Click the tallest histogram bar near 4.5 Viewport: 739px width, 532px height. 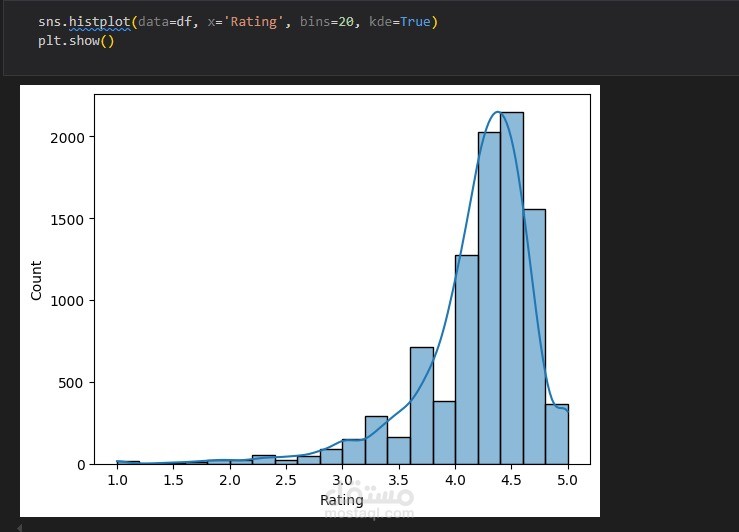click(512, 288)
